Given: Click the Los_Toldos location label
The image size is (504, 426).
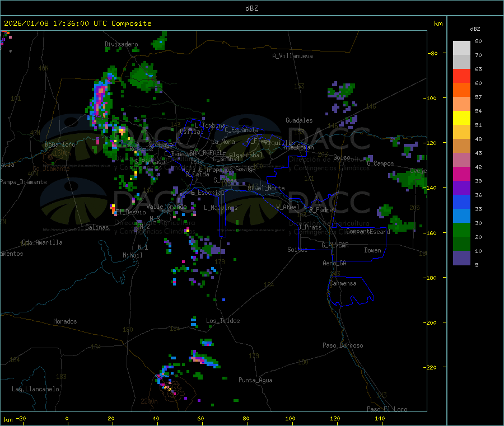Looking at the screenshot, I should tap(223, 321).
